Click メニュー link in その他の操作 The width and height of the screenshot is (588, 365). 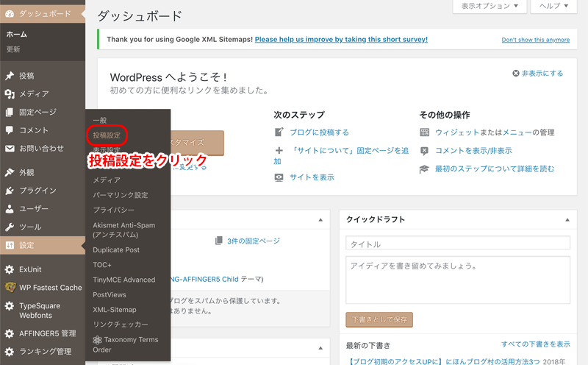(517, 132)
